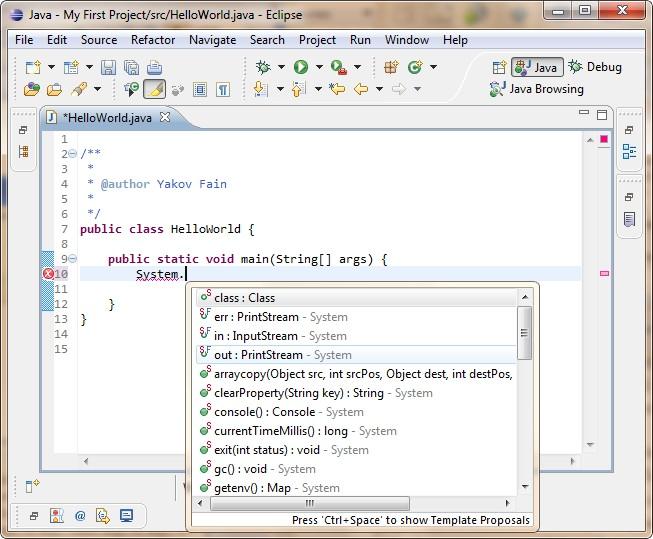Click the Run External Tools icon
Image resolution: width=653 pixels, height=539 pixels.
(x=339, y=67)
